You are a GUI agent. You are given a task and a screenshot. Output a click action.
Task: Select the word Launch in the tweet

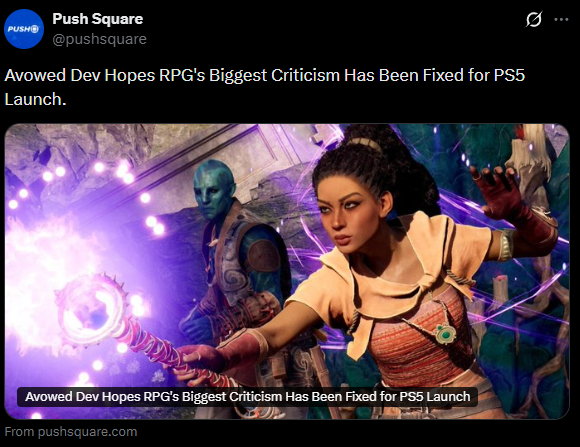coord(33,99)
